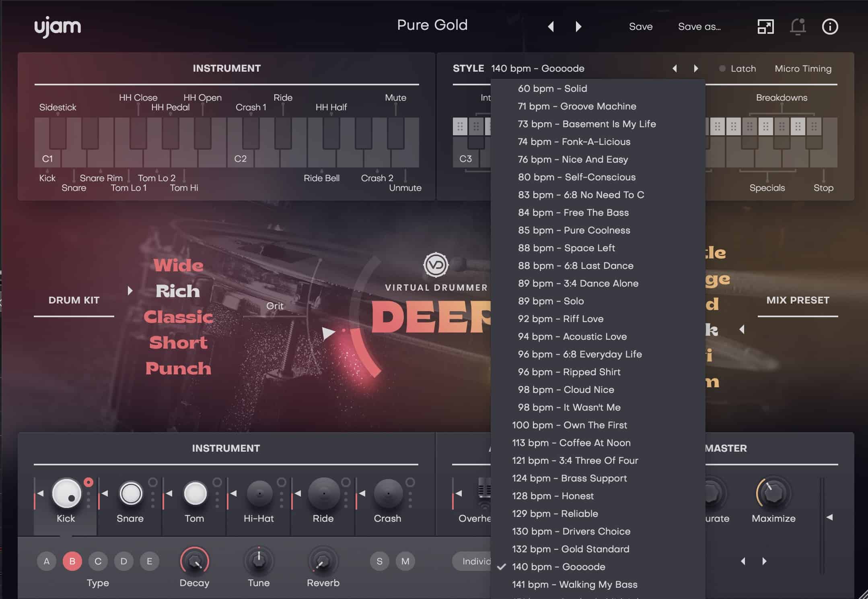The width and height of the screenshot is (868, 599).
Task: Open the info icon
Action: click(x=830, y=27)
